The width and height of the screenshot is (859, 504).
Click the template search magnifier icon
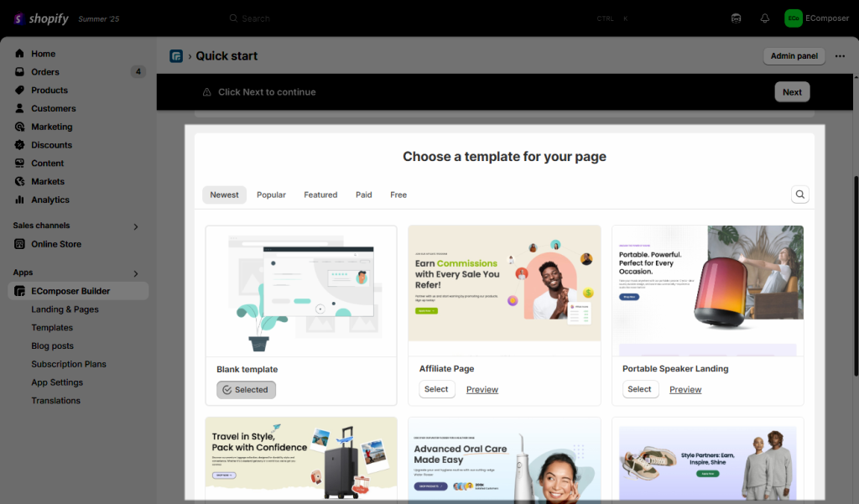point(799,195)
